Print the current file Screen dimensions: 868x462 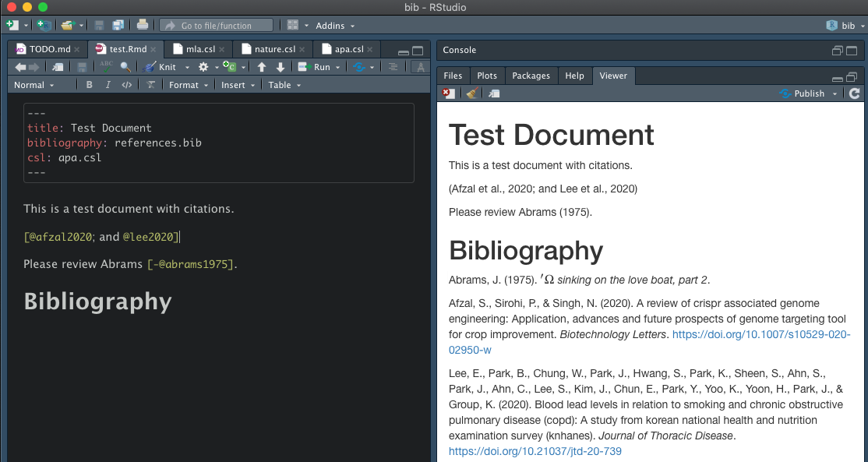(x=143, y=24)
